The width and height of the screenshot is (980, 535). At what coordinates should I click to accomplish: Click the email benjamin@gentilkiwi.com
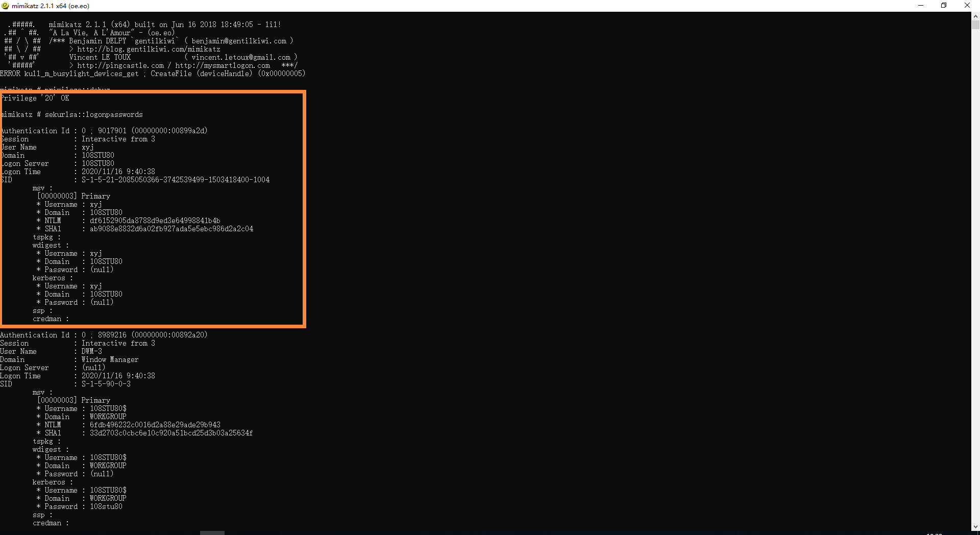pyautogui.click(x=239, y=41)
